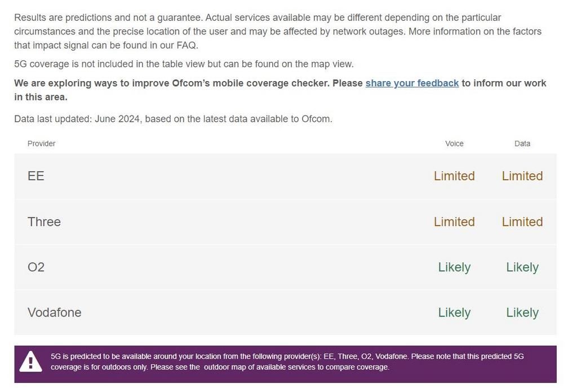Click Three's Limited voice status

[x=454, y=222]
